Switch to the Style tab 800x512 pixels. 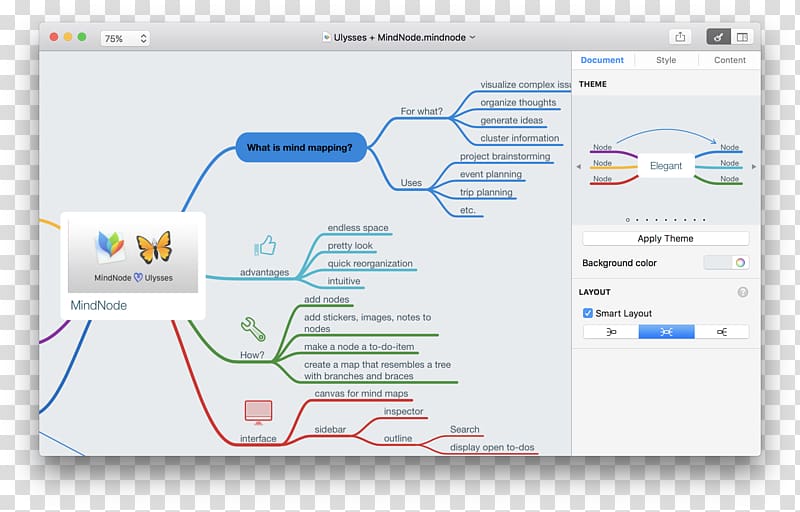point(666,60)
